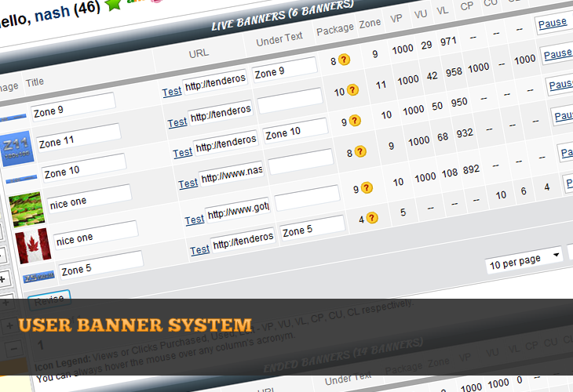Focus Under Text field containing 'Zone 9'

pos(284,70)
